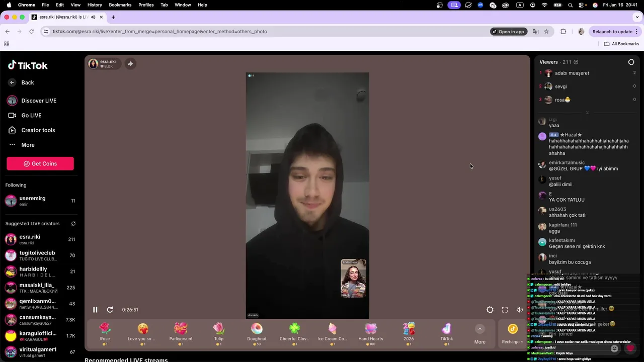Send the Love you so gift
644x362 pixels.
(x=143, y=334)
